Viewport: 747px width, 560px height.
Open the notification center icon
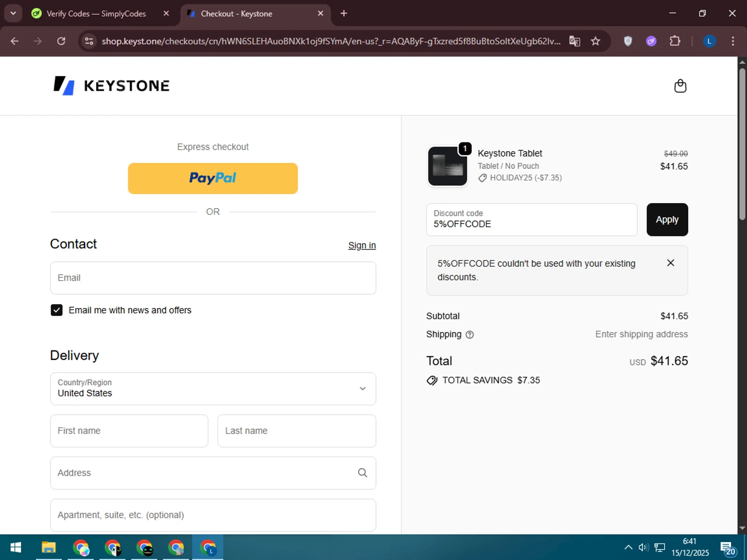point(728,548)
